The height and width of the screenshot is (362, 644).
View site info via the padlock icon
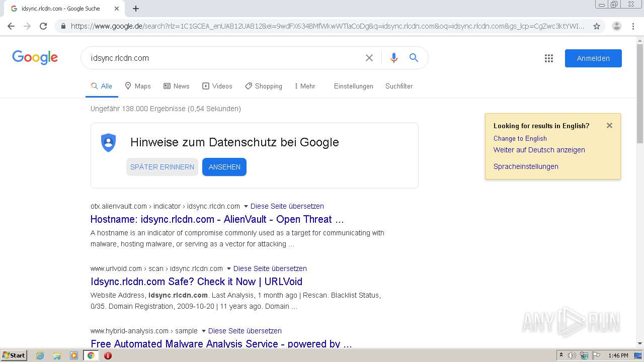pos(63,26)
